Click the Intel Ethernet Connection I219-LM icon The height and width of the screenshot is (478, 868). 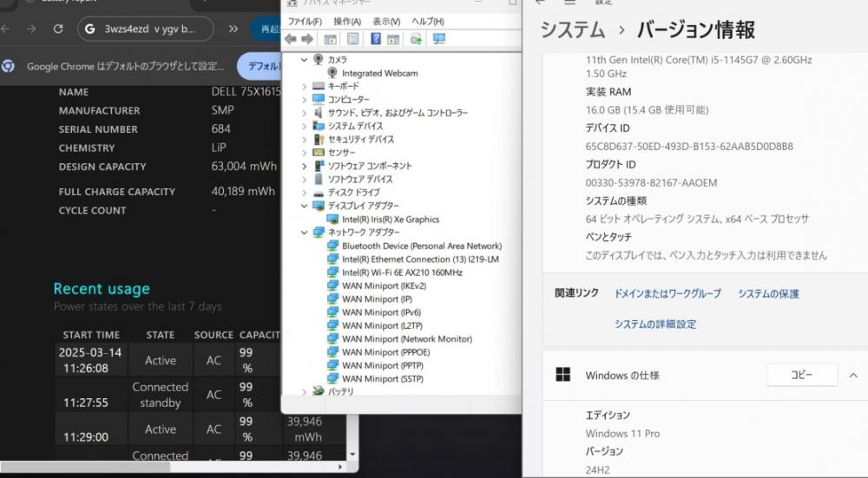(332, 259)
